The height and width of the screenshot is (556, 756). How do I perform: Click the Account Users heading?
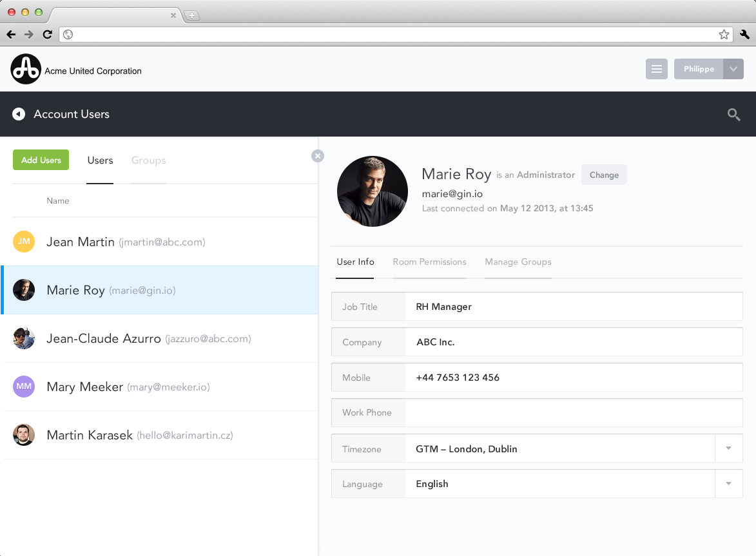72,114
